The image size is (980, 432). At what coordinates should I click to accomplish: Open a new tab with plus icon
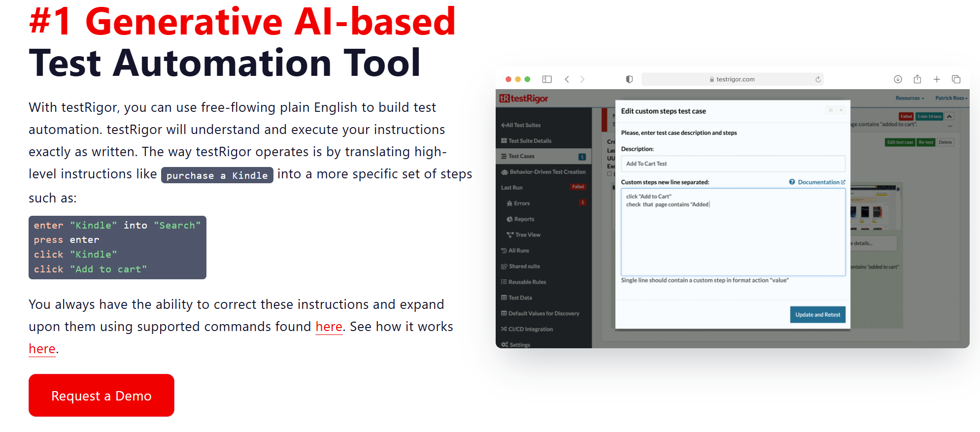(937, 79)
